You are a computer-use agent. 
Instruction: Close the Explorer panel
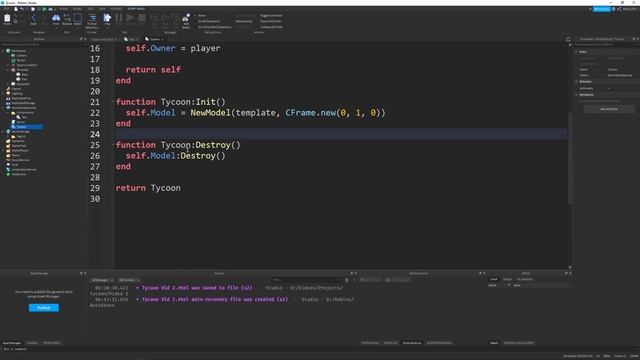pos(85,39)
